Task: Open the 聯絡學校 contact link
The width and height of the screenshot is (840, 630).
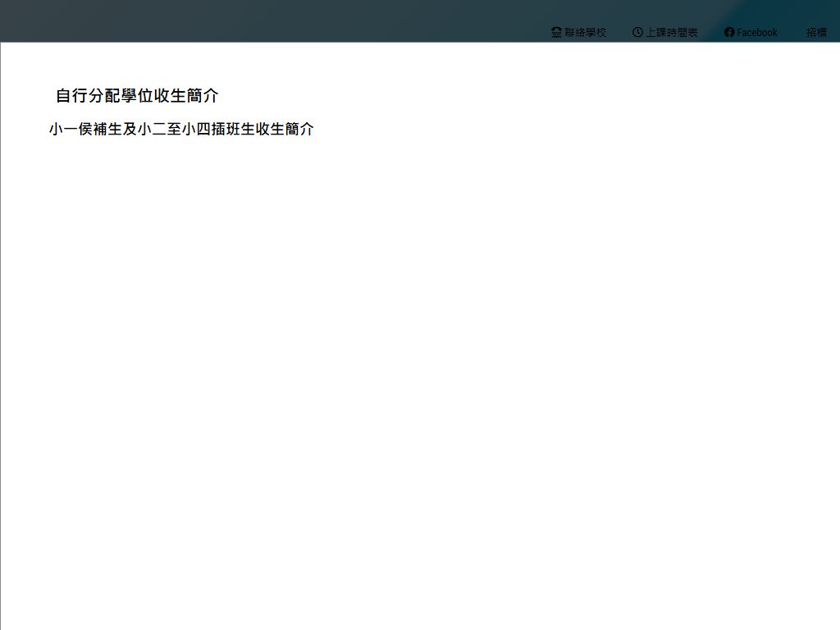Action: click(578, 33)
